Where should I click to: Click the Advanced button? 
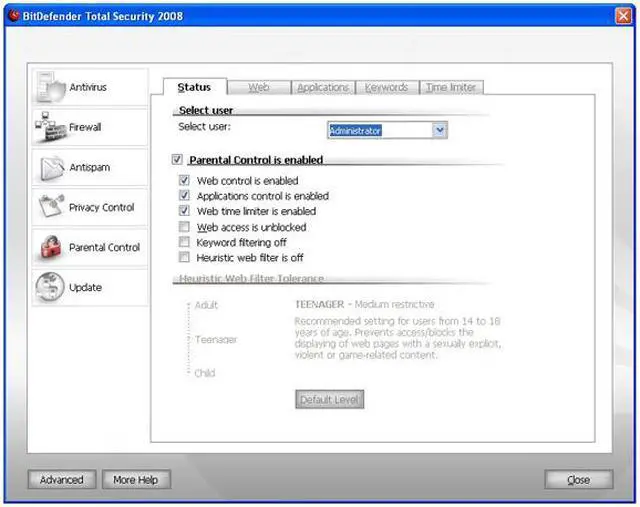(61, 480)
